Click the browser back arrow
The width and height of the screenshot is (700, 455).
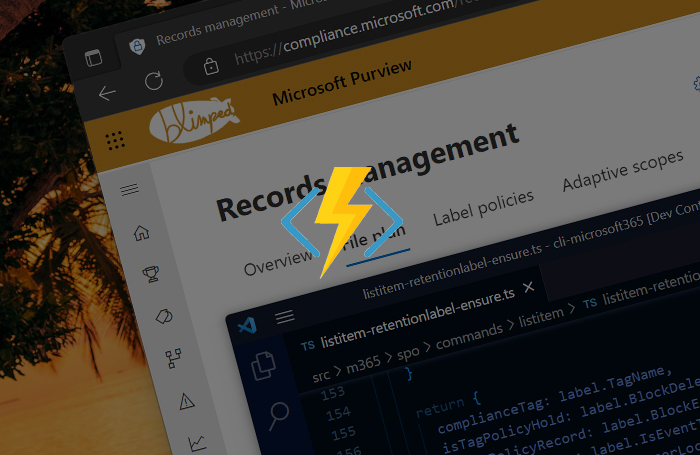[x=107, y=93]
